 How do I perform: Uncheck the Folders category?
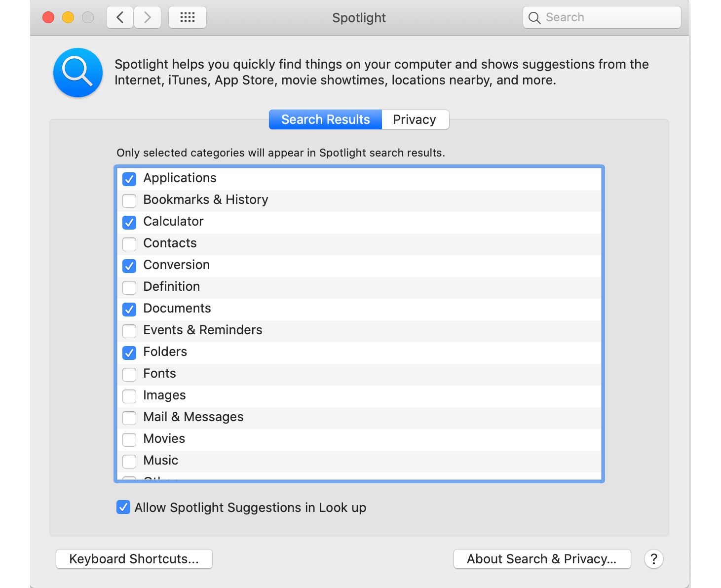[129, 353]
